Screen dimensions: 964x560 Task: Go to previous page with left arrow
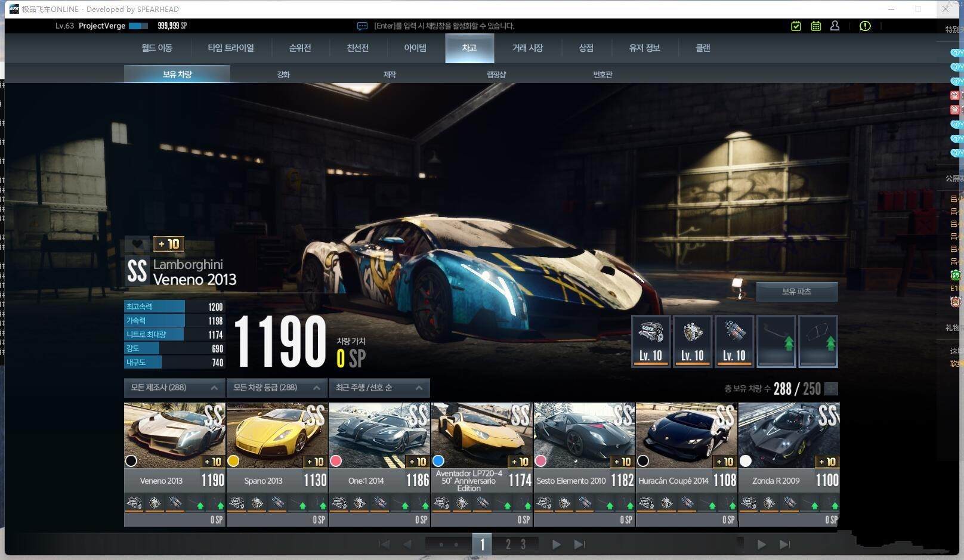tap(407, 544)
